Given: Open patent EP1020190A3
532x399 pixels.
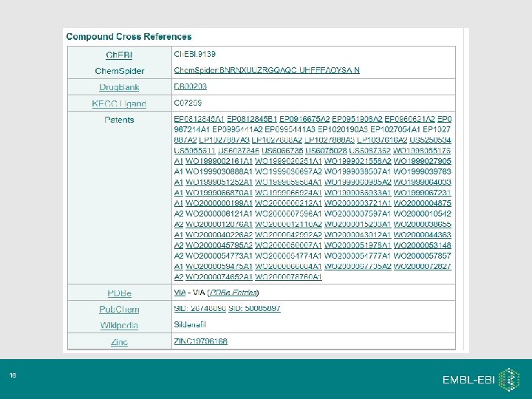Looking at the screenshot, I should point(343,129).
